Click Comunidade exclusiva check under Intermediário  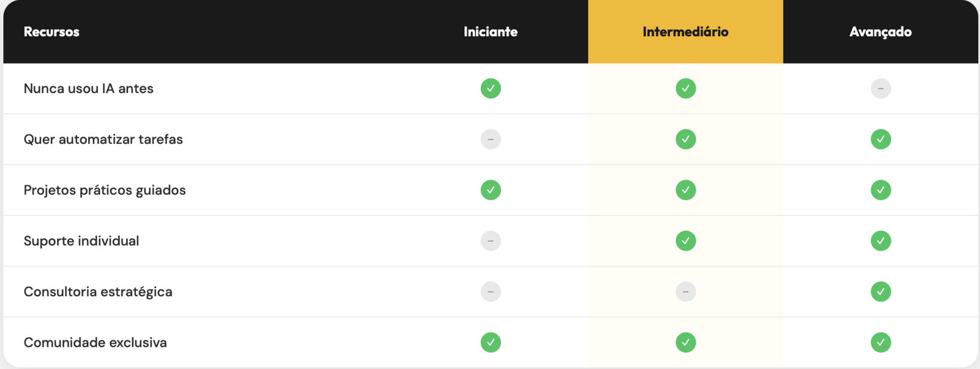685,342
